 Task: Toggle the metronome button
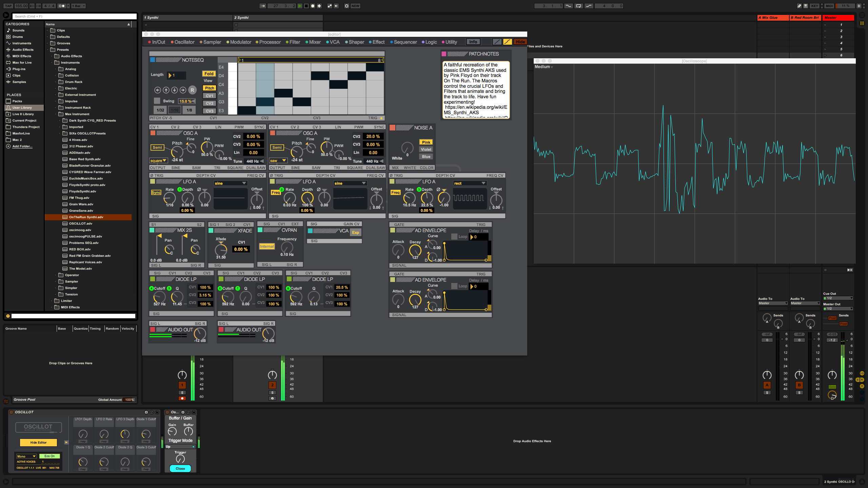pos(61,6)
